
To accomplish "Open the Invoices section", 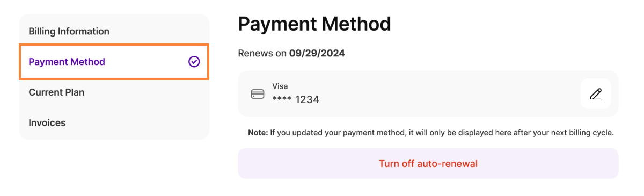I will click(114, 123).
